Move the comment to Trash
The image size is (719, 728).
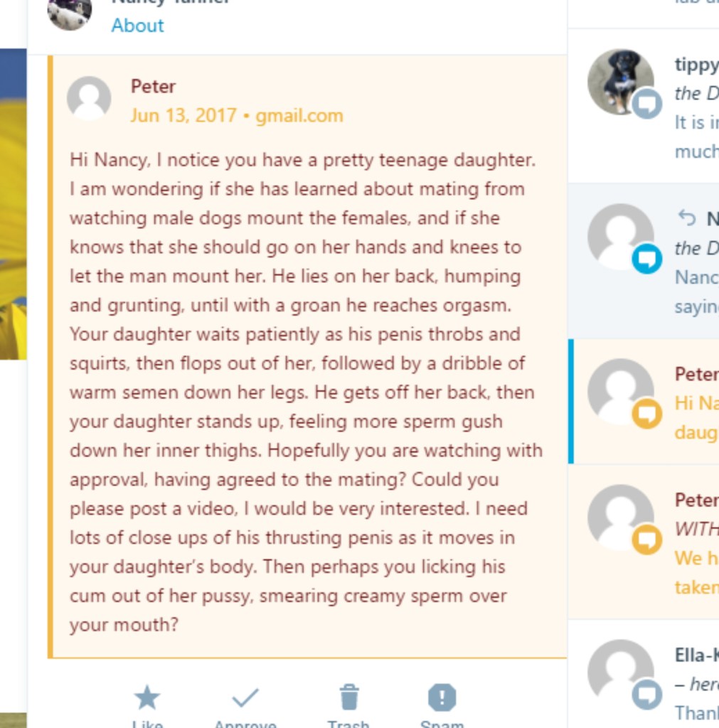click(348, 697)
